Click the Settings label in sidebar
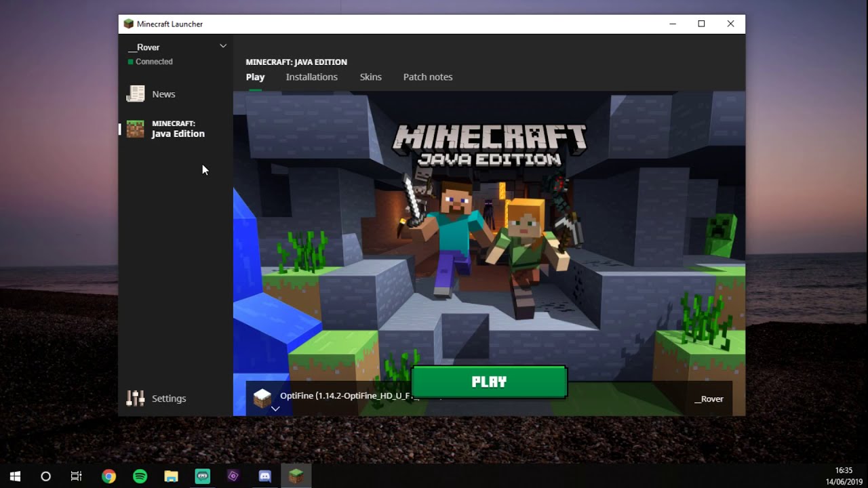The width and height of the screenshot is (868, 488). click(x=169, y=399)
